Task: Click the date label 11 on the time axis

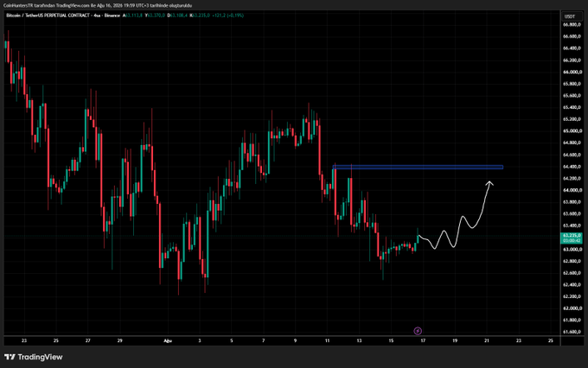Action: (x=327, y=340)
